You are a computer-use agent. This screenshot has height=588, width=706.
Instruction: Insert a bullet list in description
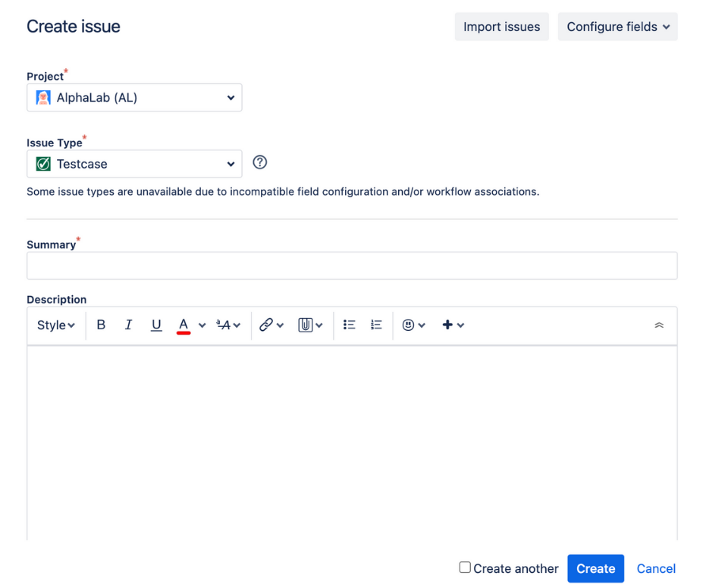(x=349, y=325)
